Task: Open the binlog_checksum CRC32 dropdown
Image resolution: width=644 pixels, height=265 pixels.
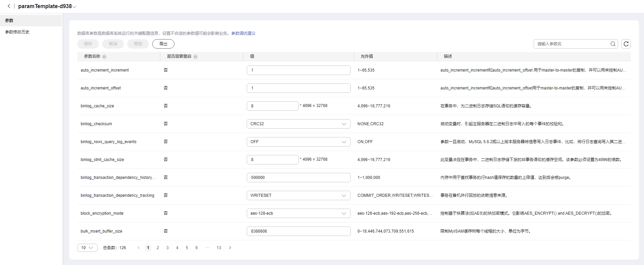Action: (x=299, y=124)
